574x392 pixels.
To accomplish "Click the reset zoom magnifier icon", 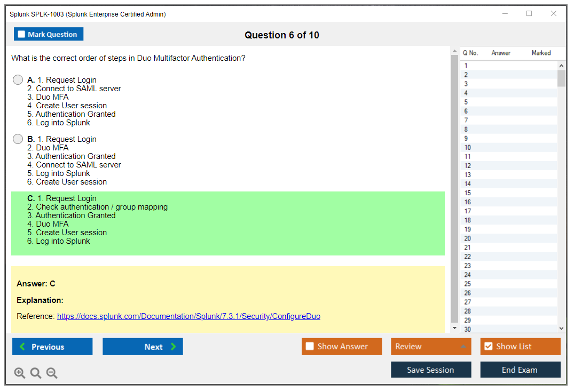I will (x=36, y=373).
